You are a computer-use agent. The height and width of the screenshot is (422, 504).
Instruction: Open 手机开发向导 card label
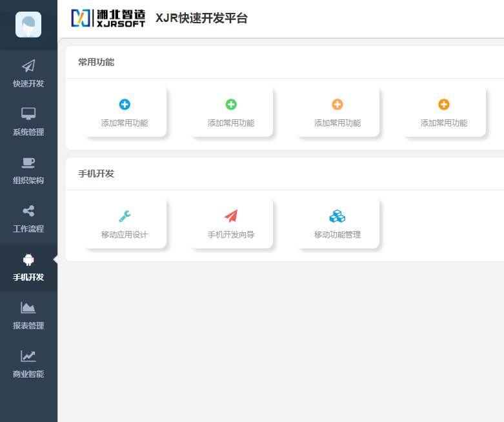[x=231, y=235]
